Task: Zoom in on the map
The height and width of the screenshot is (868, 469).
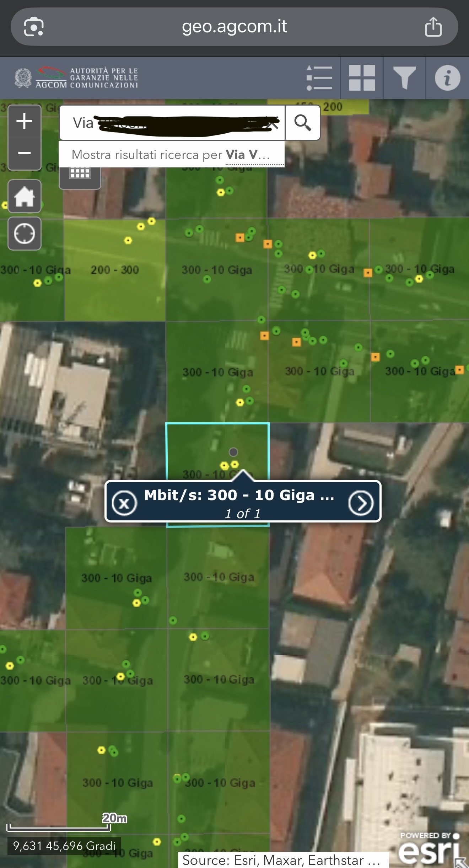Action: click(24, 121)
